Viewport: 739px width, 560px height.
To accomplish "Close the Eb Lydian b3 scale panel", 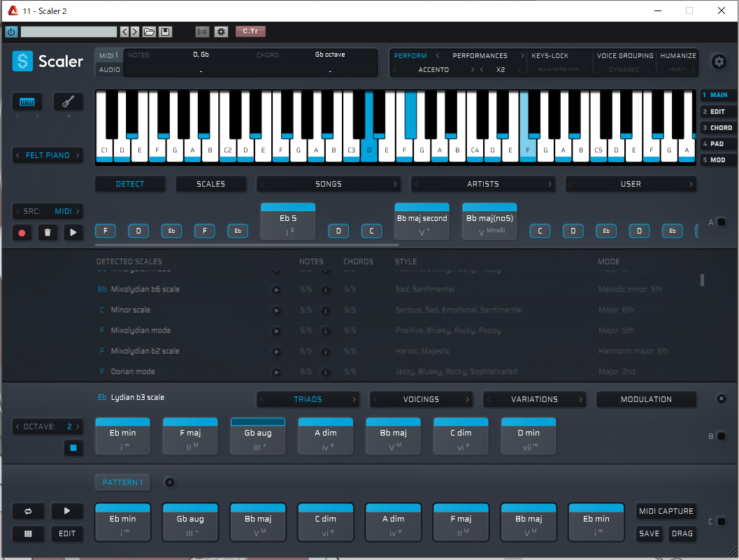I will 721,399.
